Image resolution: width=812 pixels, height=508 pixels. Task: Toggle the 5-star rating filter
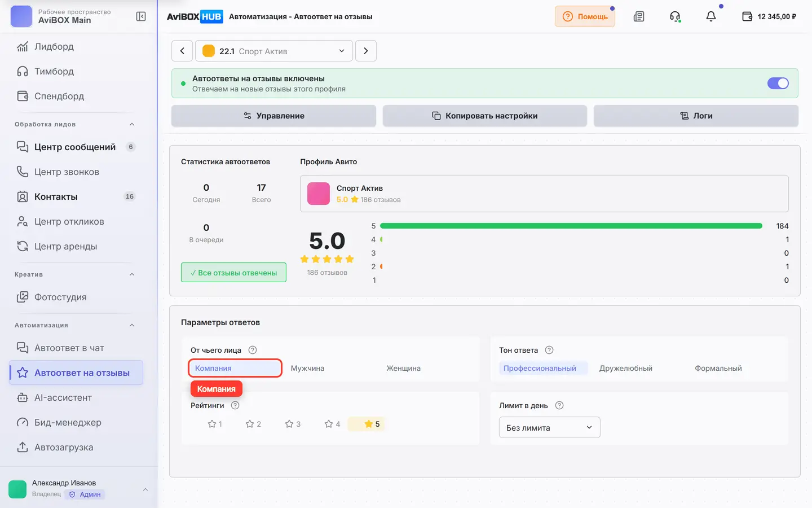click(x=367, y=424)
